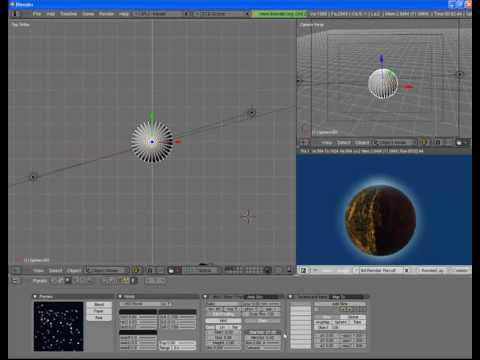This screenshot has width=480, height=360.
Task: Collapse the Texture and Input panel
Action: [x=291, y=296]
